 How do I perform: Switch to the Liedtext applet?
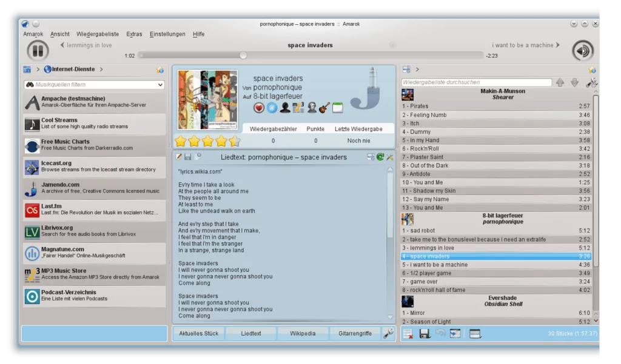click(x=251, y=334)
